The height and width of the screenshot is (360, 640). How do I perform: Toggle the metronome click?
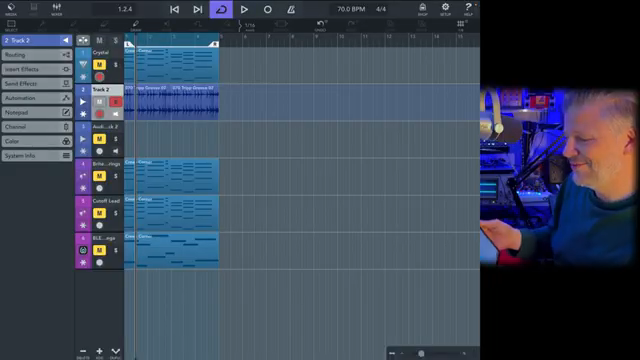pos(291,9)
